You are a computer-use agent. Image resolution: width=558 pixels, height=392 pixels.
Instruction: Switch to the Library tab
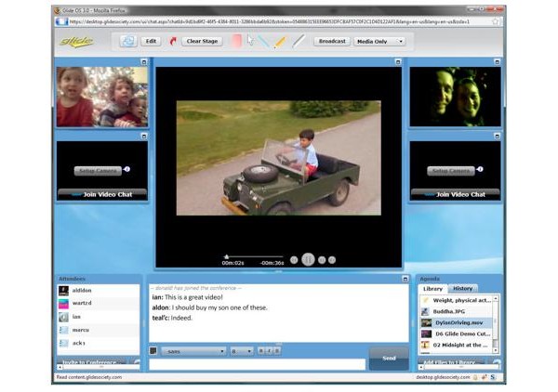click(x=432, y=289)
